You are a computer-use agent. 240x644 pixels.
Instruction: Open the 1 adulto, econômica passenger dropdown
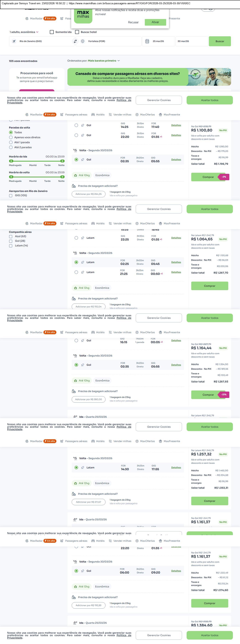point(24,32)
